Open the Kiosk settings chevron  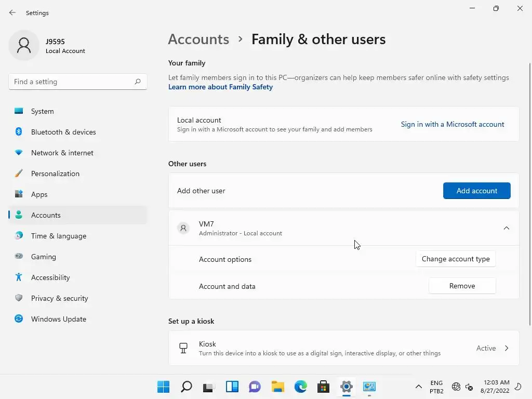pyautogui.click(x=507, y=348)
